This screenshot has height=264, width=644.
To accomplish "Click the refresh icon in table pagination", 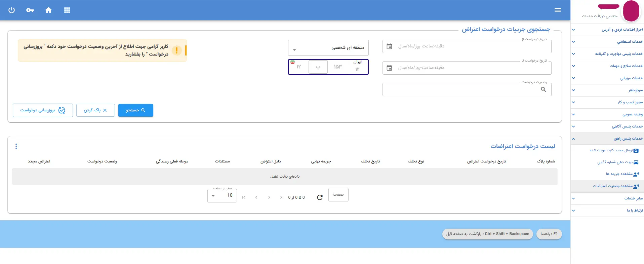I will point(320,197).
